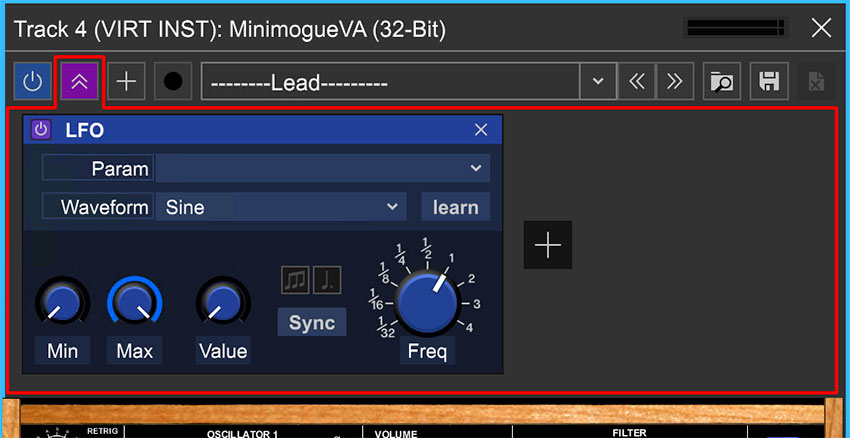
Task: Click the Min knob
Action: tap(62, 304)
